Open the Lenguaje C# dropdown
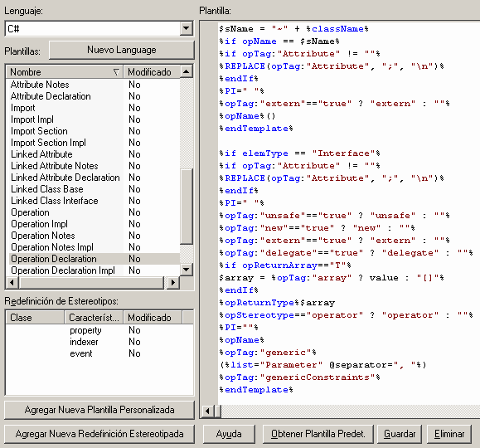The image size is (480, 448). pyautogui.click(x=186, y=29)
